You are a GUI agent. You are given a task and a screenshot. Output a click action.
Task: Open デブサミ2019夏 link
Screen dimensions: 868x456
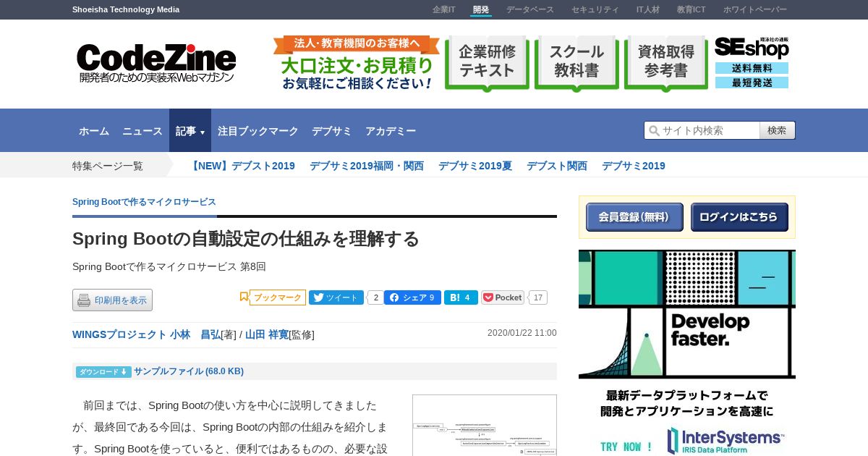pos(475,166)
